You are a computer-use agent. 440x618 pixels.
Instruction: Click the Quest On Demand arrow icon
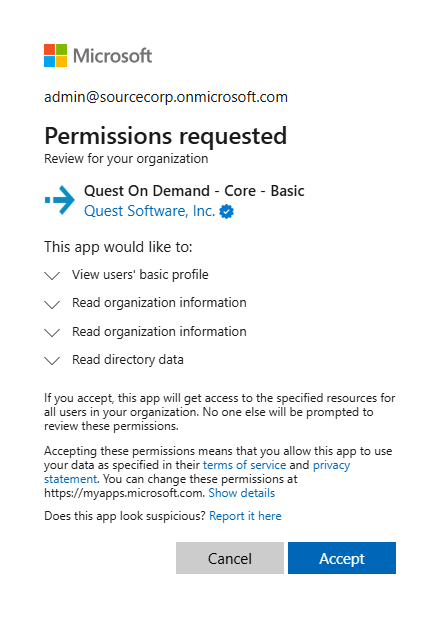pos(60,200)
